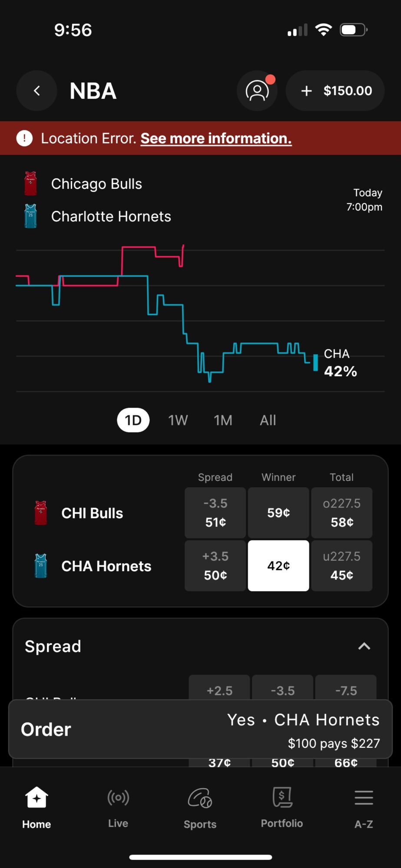Go back with the chevron arrow
This screenshot has height=868, width=401.
36,91
